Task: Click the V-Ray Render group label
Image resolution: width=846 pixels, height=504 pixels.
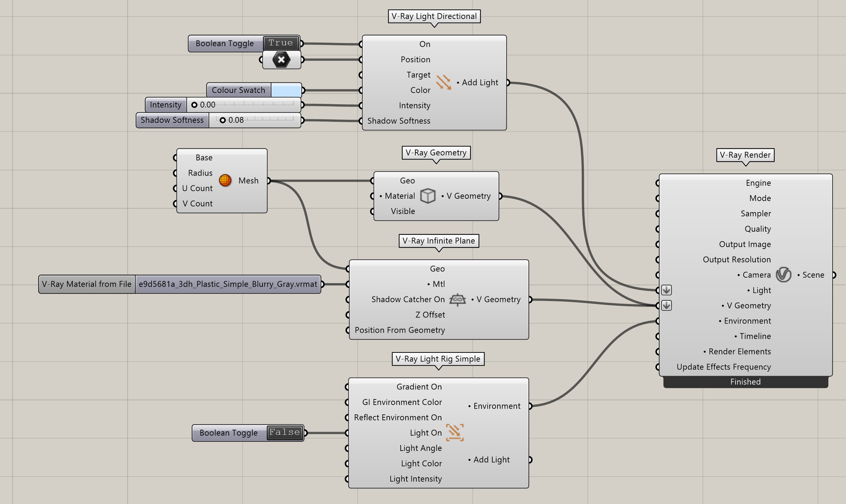Action: [746, 155]
